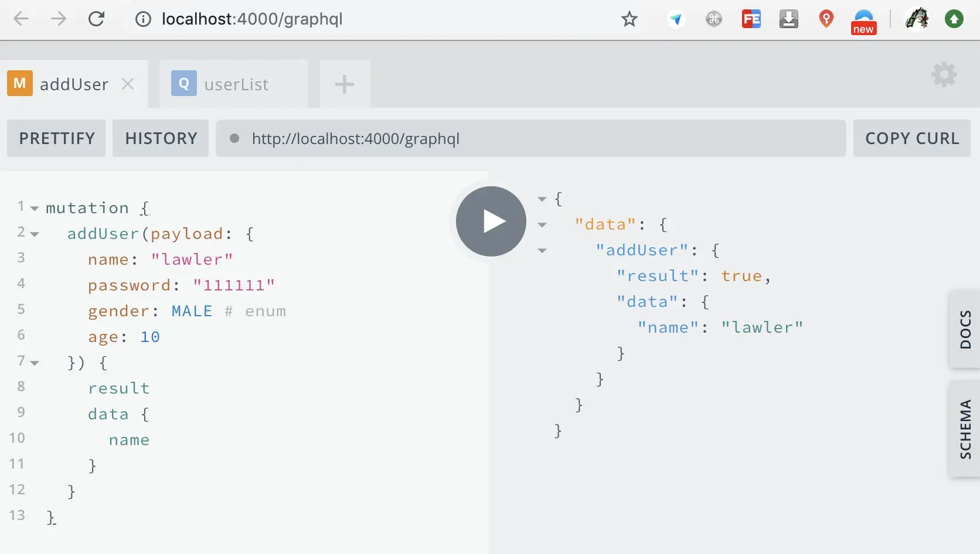Viewport: 980px width, 554px height.
Task: Open the SCHEMA side panel
Action: [x=965, y=429]
